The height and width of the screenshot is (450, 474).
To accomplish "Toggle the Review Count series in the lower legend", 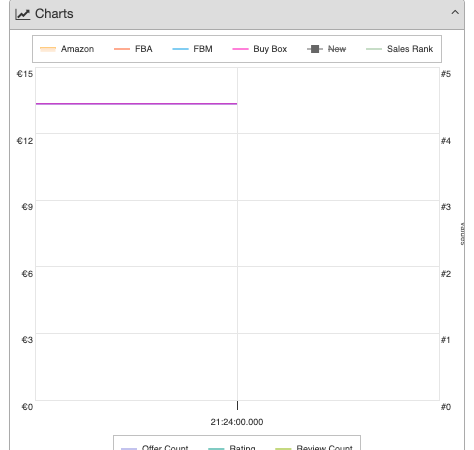I will click(314, 447).
